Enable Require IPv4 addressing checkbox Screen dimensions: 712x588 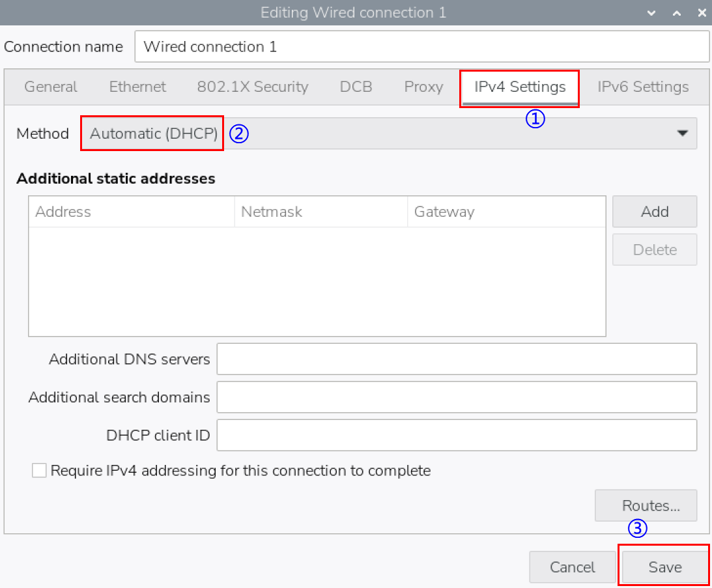point(40,471)
